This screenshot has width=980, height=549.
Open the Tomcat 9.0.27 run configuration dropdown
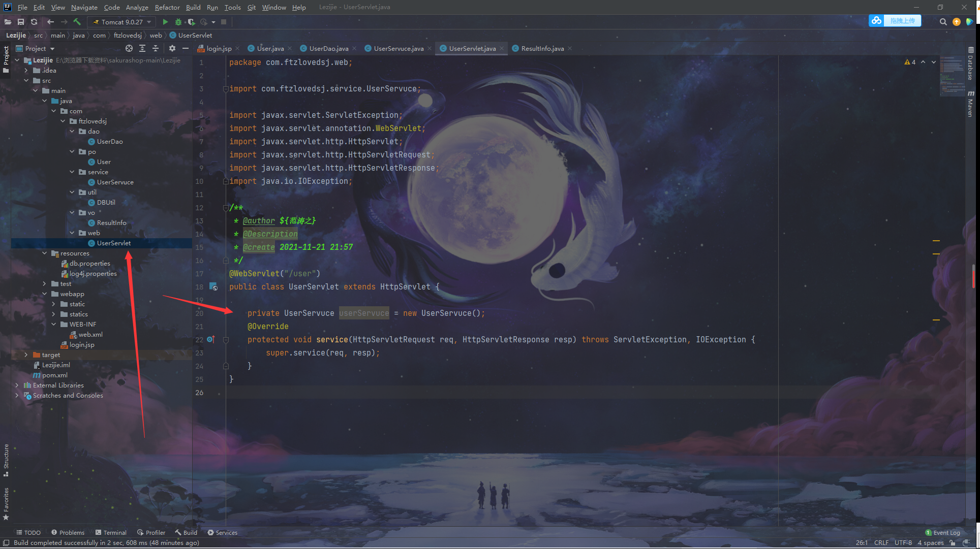click(x=122, y=22)
